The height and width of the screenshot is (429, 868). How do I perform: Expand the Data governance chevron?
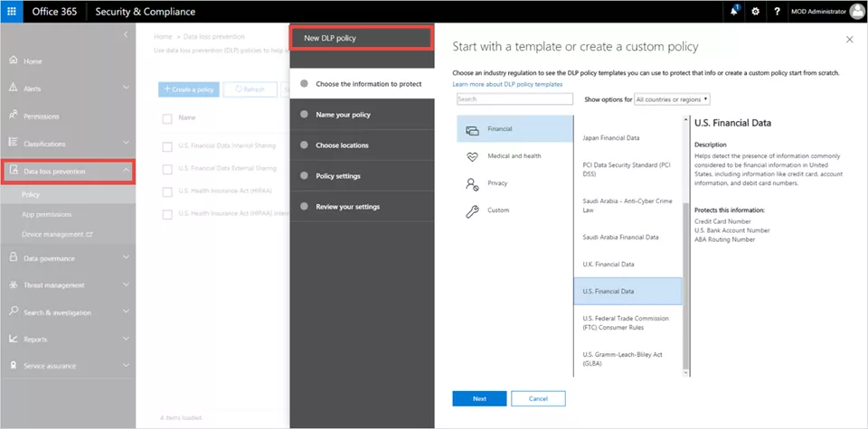(126, 257)
